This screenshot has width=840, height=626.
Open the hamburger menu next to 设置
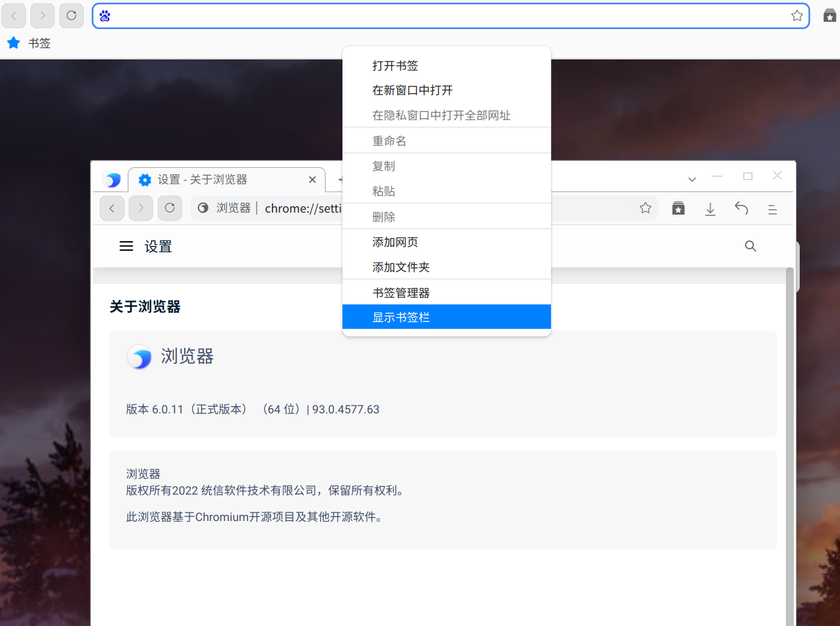(126, 246)
